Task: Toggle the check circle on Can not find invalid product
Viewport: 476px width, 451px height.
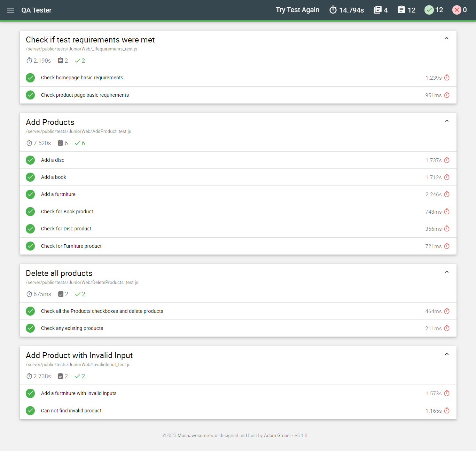Action: coord(30,411)
